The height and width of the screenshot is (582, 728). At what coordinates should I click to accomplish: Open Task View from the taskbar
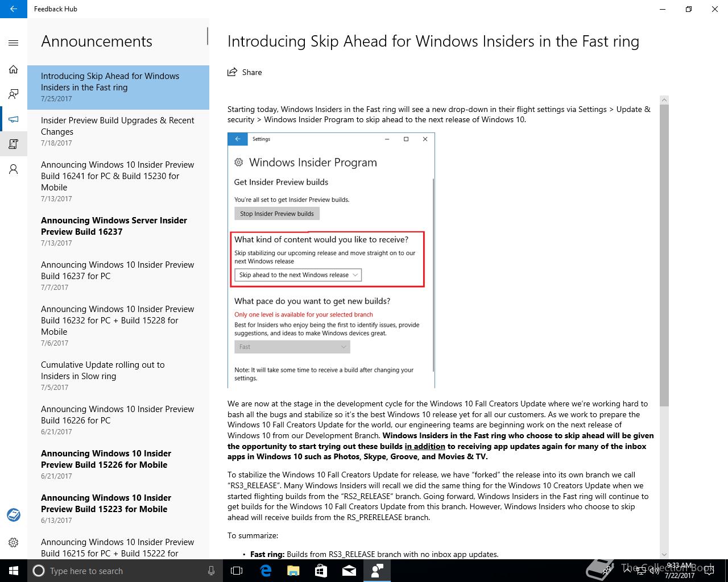237,571
